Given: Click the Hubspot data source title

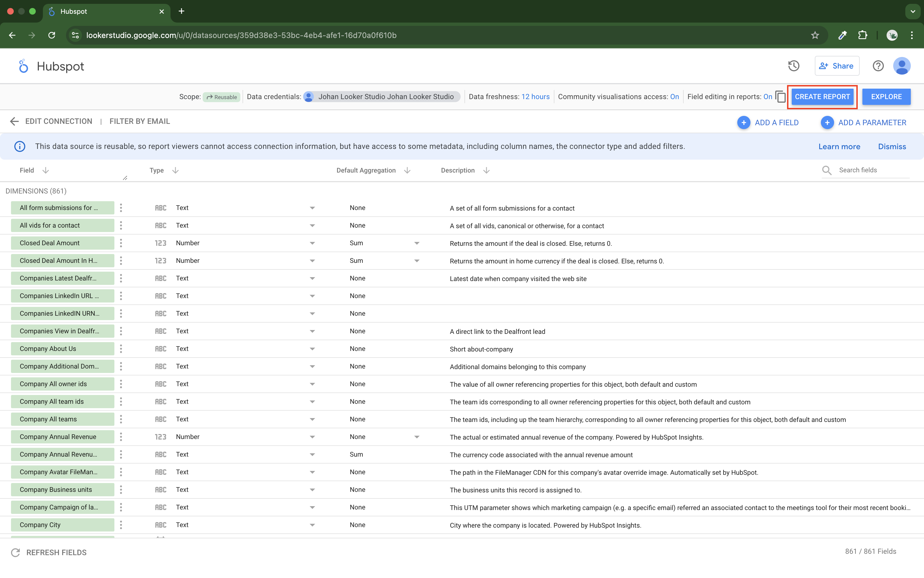Looking at the screenshot, I should coord(60,67).
